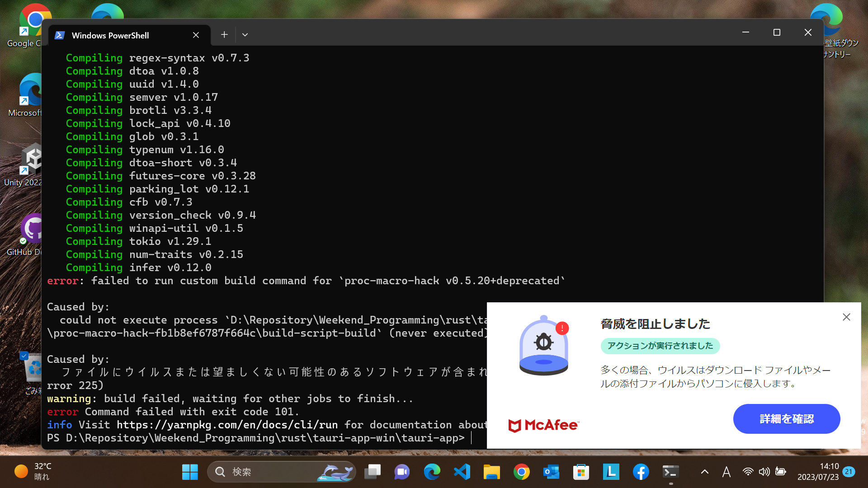Screen dimensions: 868x488
Task: Show hidden system tray icons
Action: click(704, 472)
